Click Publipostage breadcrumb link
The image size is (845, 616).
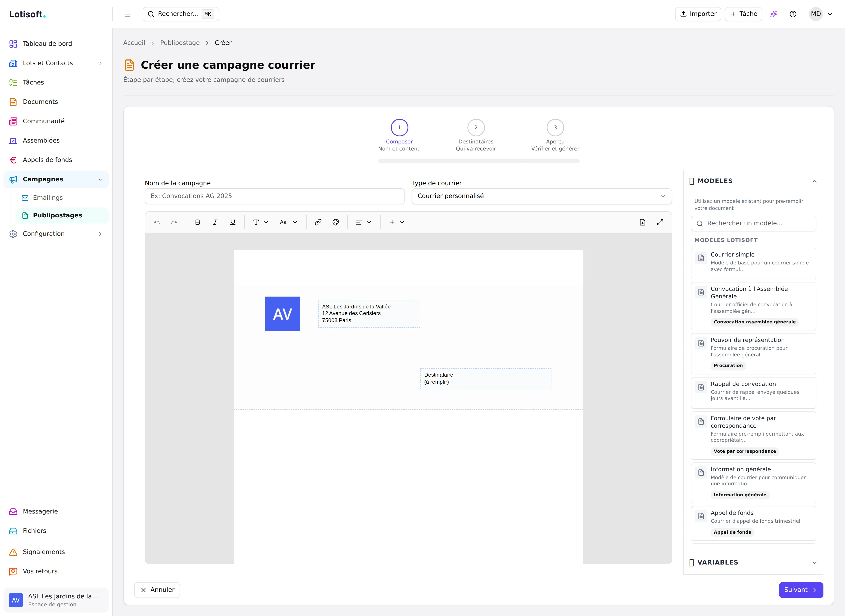[x=180, y=43]
